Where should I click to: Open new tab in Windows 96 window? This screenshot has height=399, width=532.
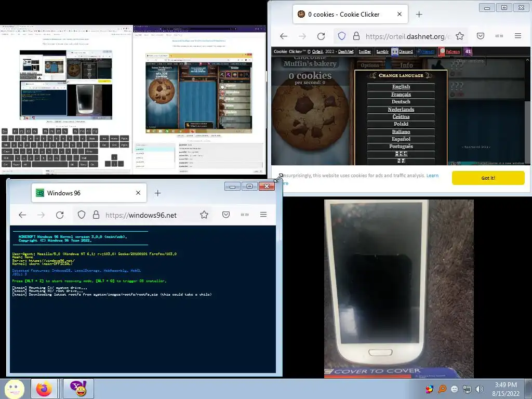157,193
